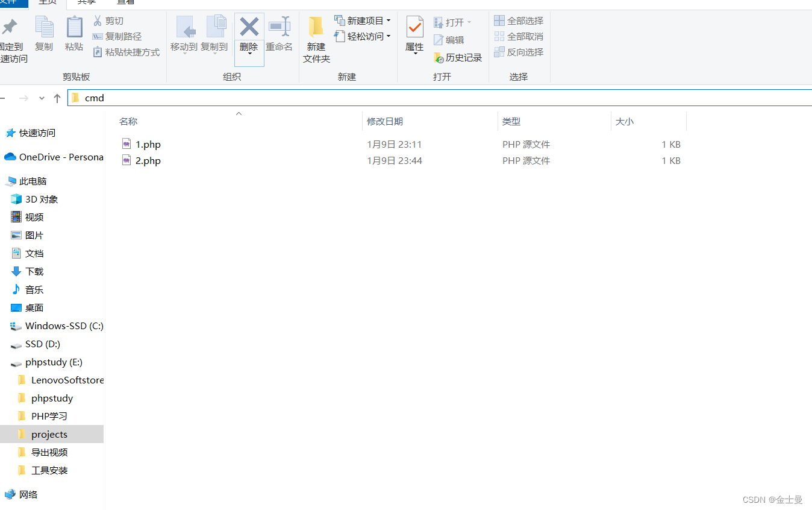812x510 pixels.
Task: Open Documents (文档) in navigation pane
Action: click(x=34, y=254)
